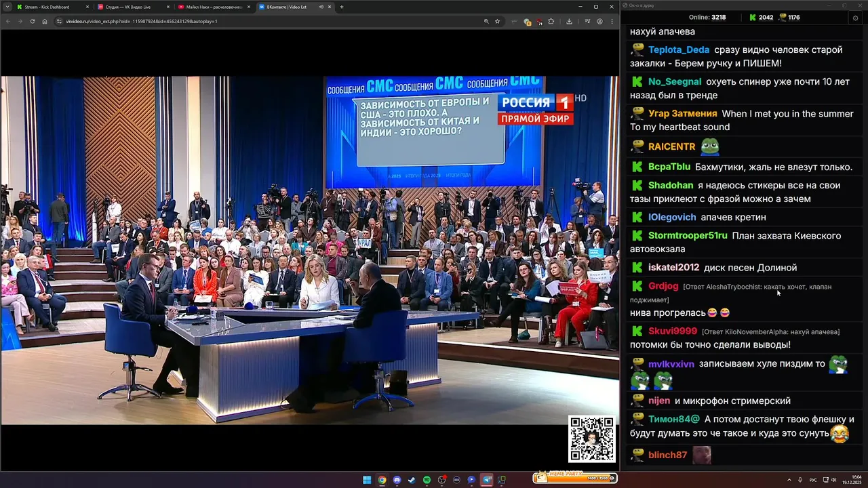Click username Shadohan in chat

671,185
